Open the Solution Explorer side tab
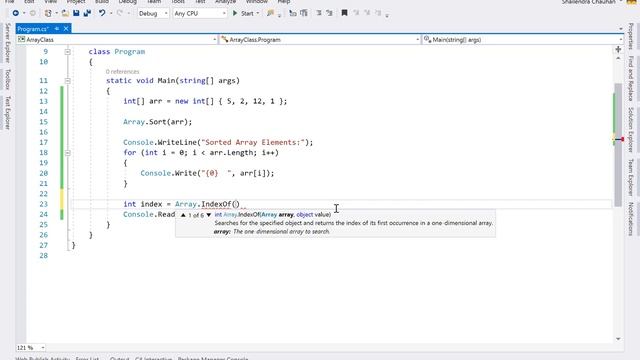 point(631,129)
